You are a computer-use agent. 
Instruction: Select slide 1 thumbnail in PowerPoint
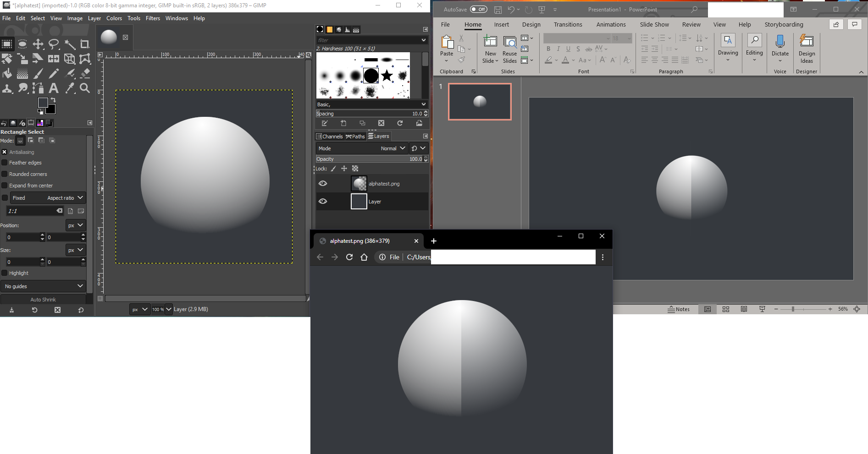pos(480,102)
